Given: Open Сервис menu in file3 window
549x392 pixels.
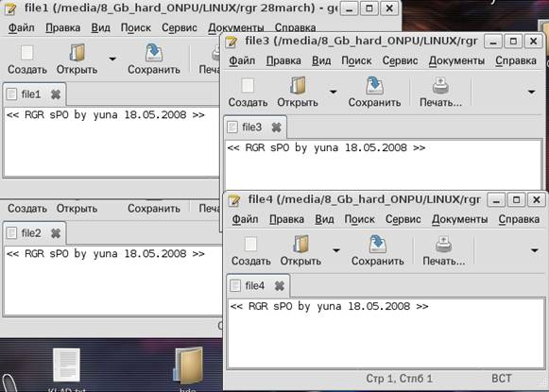Looking at the screenshot, I should point(400,60).
